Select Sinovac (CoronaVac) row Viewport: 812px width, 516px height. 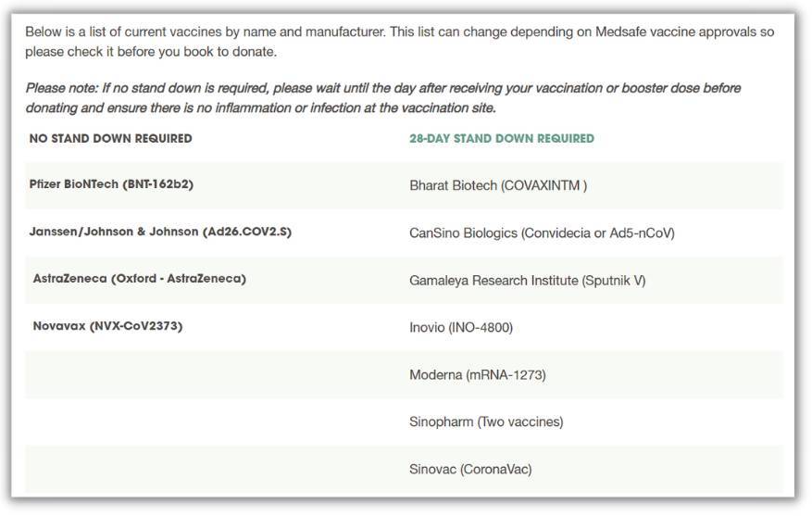point(470,470)
